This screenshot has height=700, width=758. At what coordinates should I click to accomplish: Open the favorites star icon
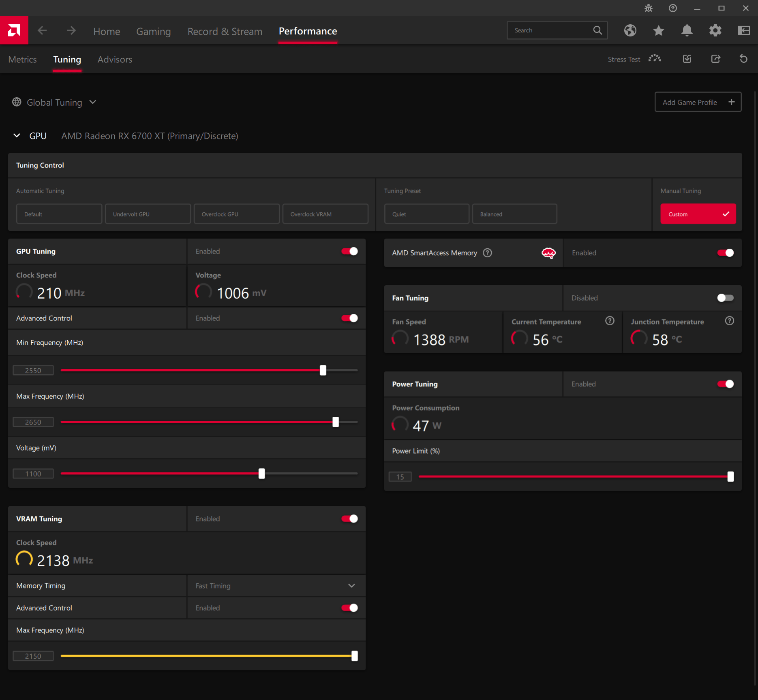point(658,30)
